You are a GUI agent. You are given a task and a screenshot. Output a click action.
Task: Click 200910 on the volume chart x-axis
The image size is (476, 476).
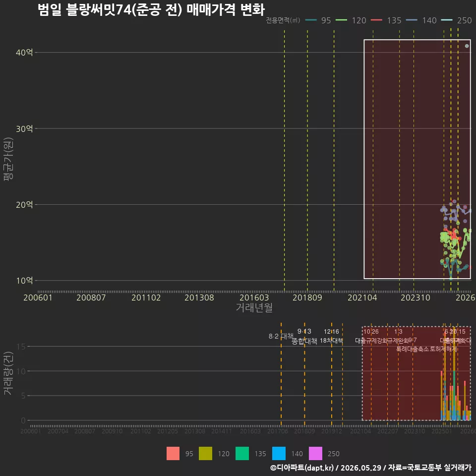(x=112, y=431)
